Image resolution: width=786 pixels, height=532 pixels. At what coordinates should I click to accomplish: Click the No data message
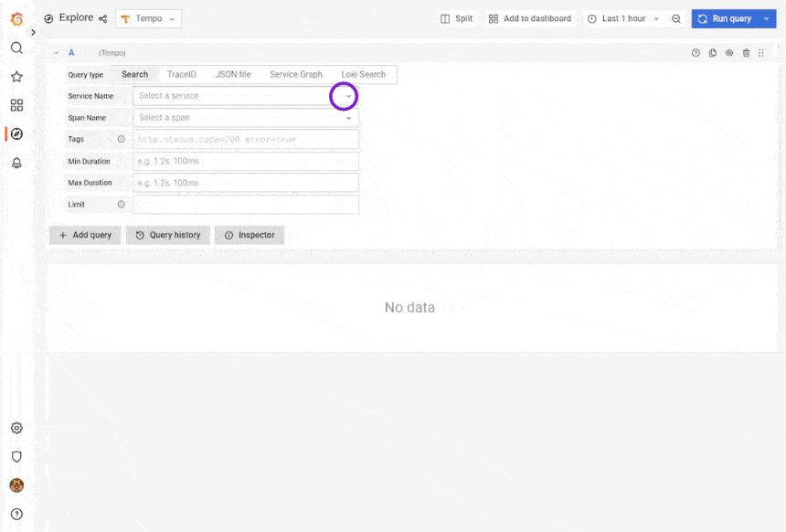point(409,307)
